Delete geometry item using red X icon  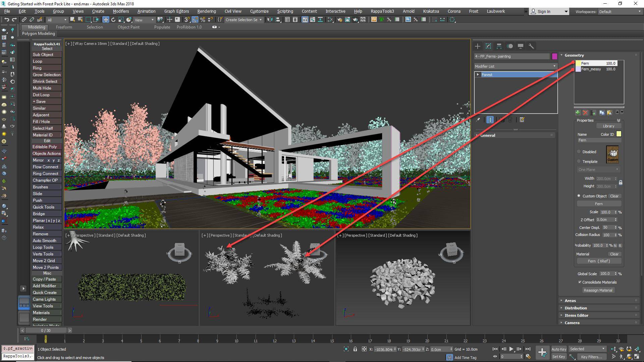point(585,113)
